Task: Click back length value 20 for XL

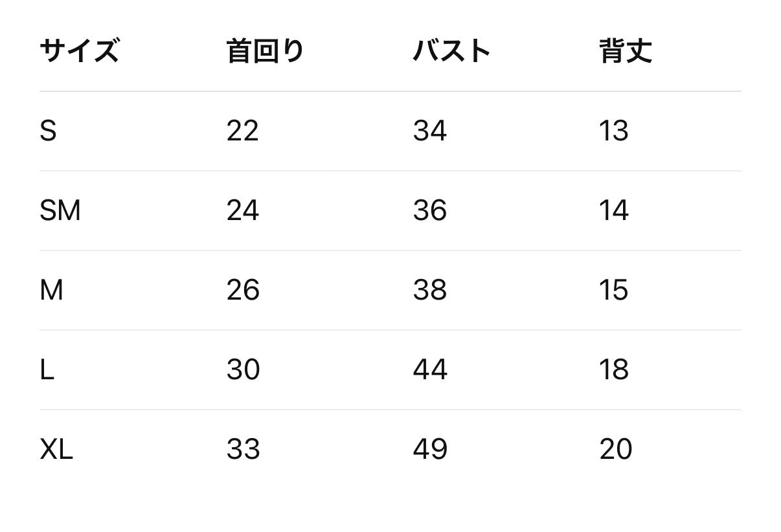Action: click(x=615, y=449)
